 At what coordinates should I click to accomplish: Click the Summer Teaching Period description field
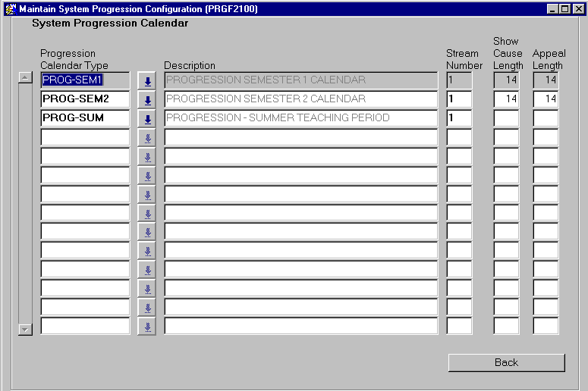(x=300, y=118)
